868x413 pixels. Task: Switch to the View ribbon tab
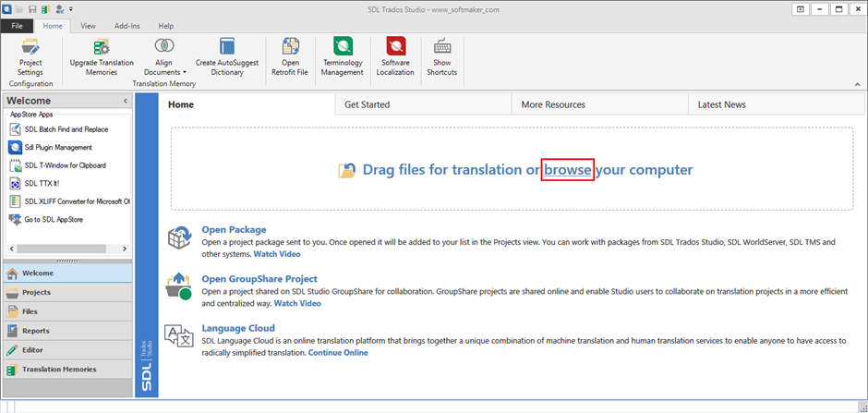pos(88,26)
